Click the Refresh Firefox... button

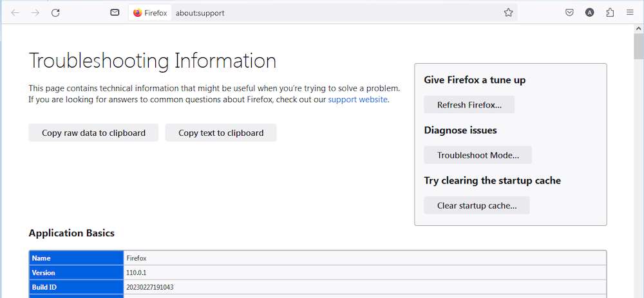pyautogui.click(x=469, y=105)
